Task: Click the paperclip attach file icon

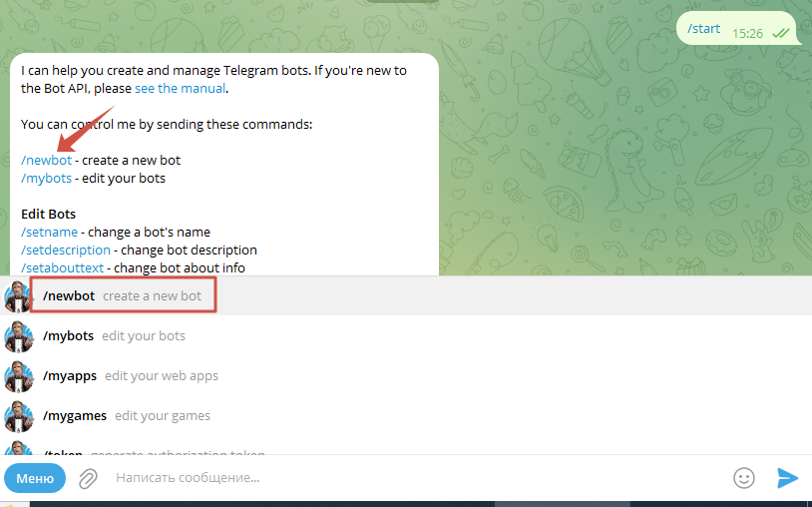Action: [88, 478]
